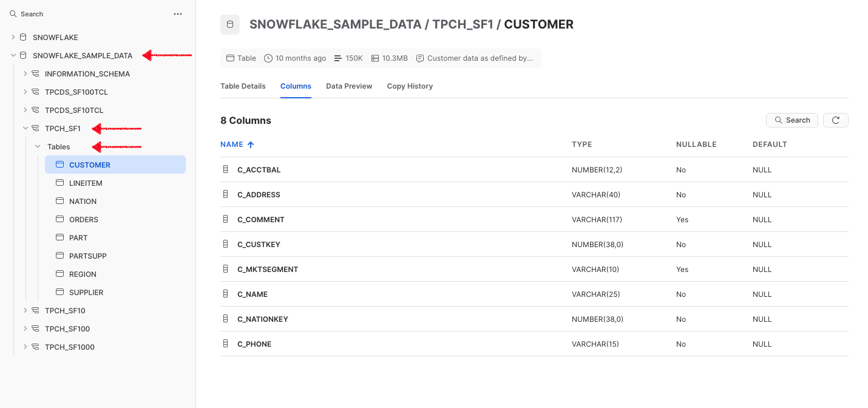The width and height of the screenshot is (868, 408).
Task: Click the column icon for C_ACCTBAL
Action: (226, 169)
